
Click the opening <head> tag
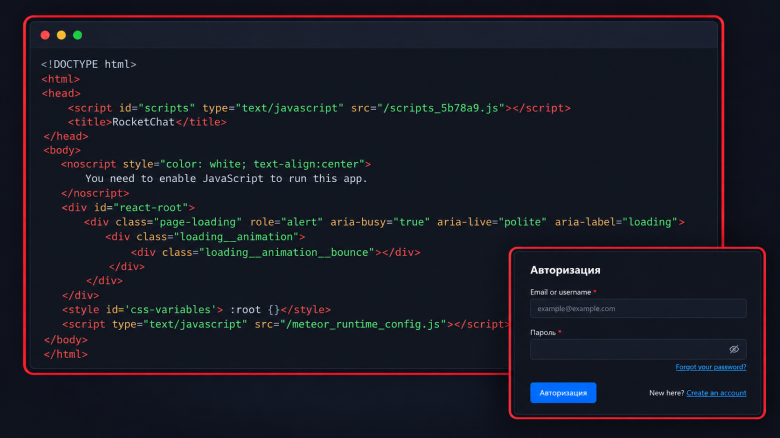pyautogui.click(x=61, y=93)
